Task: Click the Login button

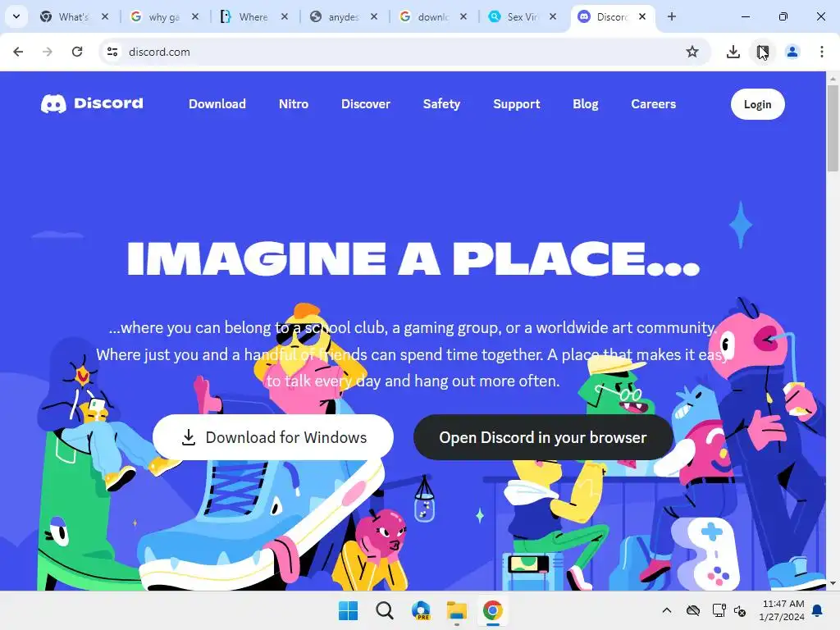Action: pos(757,104)
